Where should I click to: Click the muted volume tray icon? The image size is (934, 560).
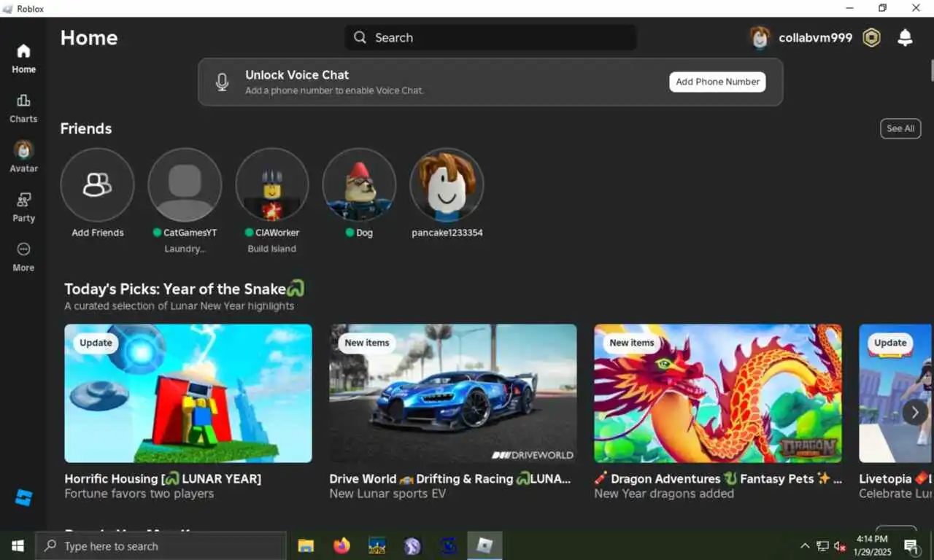840,546
